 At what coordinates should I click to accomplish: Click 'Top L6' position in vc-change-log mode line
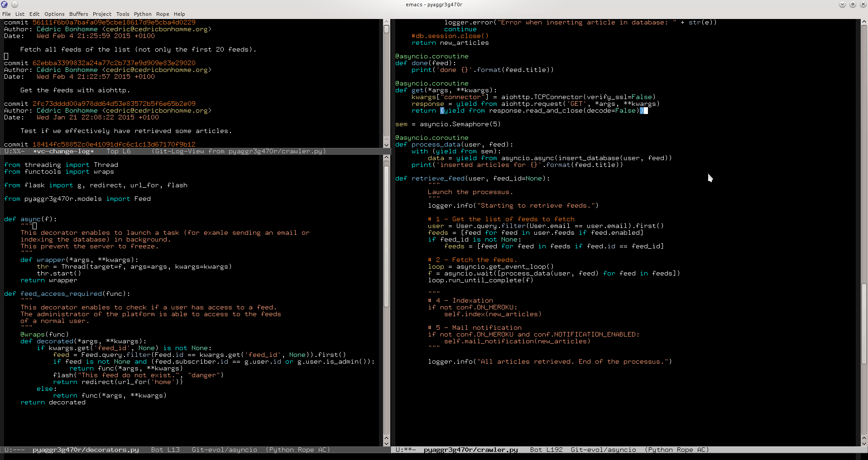pyautogui.click(x=119, y=152)
